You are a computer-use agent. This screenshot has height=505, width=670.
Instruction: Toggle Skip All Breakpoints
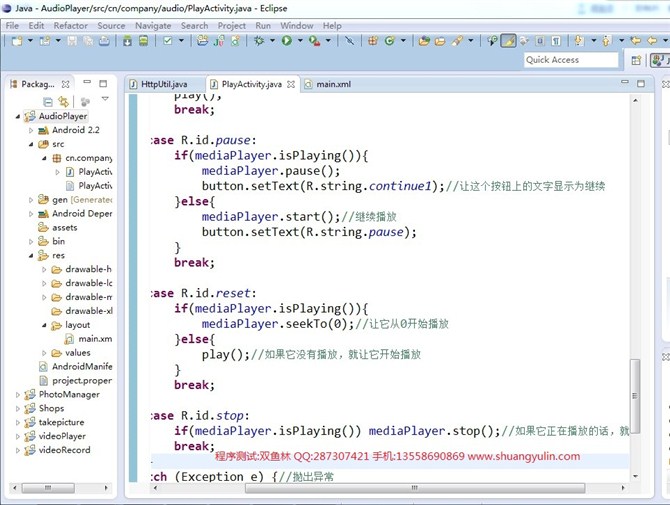350,41
